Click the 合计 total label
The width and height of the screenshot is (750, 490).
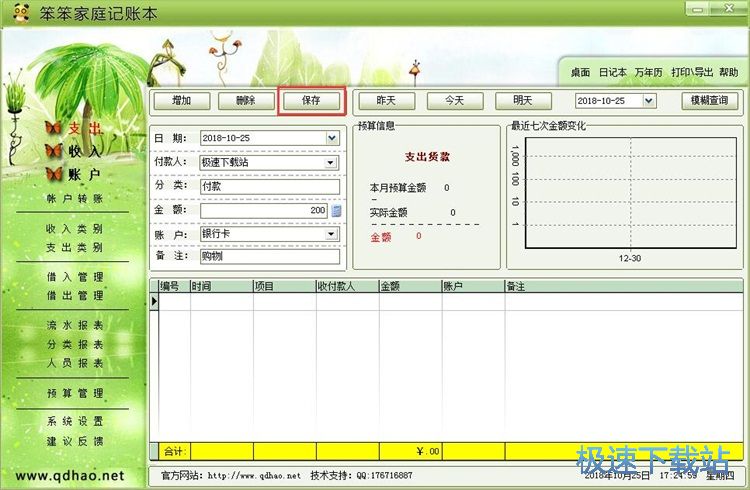(x=174, y=451)
